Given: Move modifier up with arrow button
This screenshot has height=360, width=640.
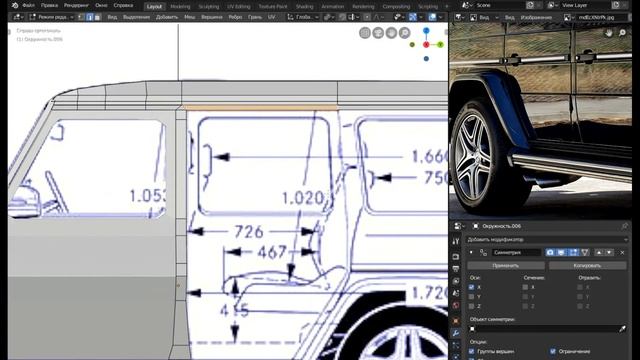Looking at the screenshot, I should pos(599,253).
